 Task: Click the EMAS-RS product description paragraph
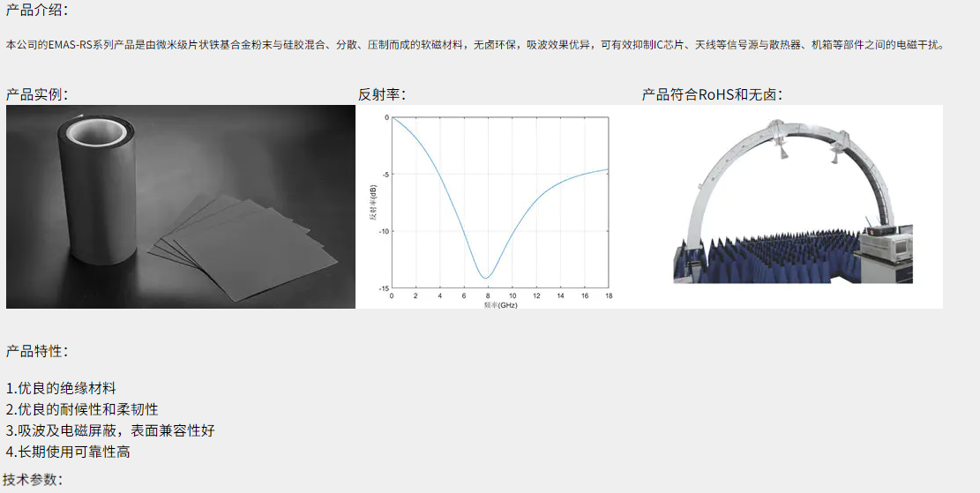tap(475, 44)
